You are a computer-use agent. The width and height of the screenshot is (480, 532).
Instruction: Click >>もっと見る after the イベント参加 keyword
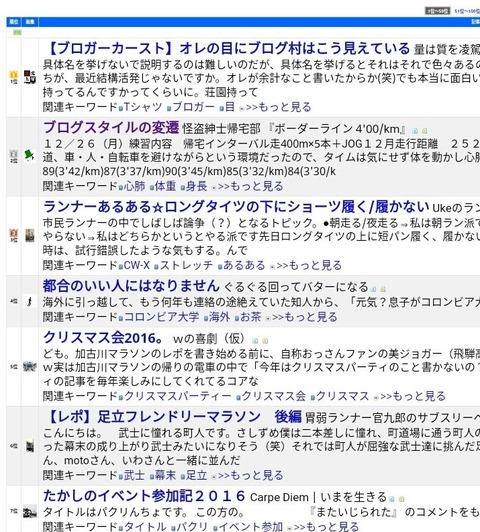tap(326, 527)
